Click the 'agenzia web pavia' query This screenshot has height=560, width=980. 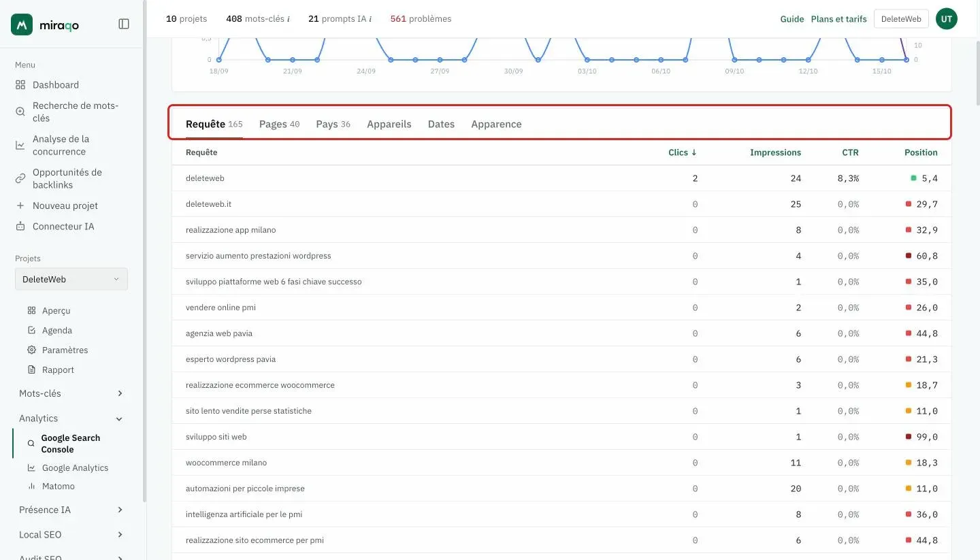(219, 333)
